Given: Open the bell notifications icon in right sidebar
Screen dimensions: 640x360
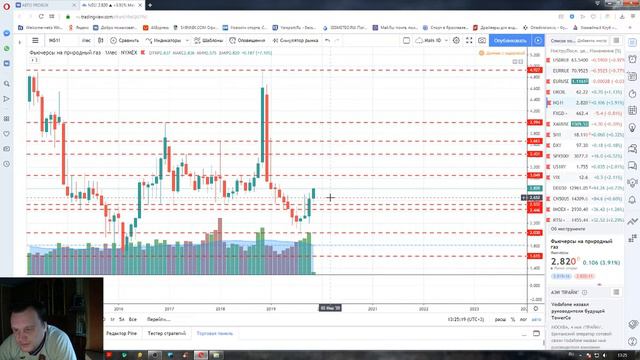Looking at the screenshot, I should (x=632, y=200).
